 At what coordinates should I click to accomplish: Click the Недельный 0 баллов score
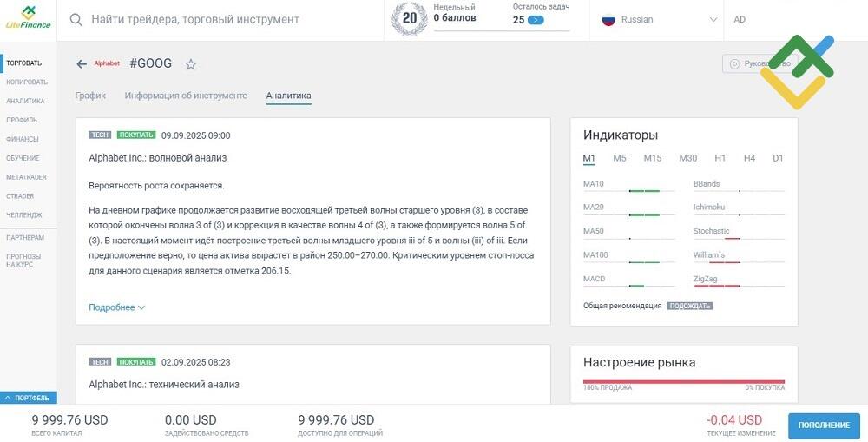[455, 13]
